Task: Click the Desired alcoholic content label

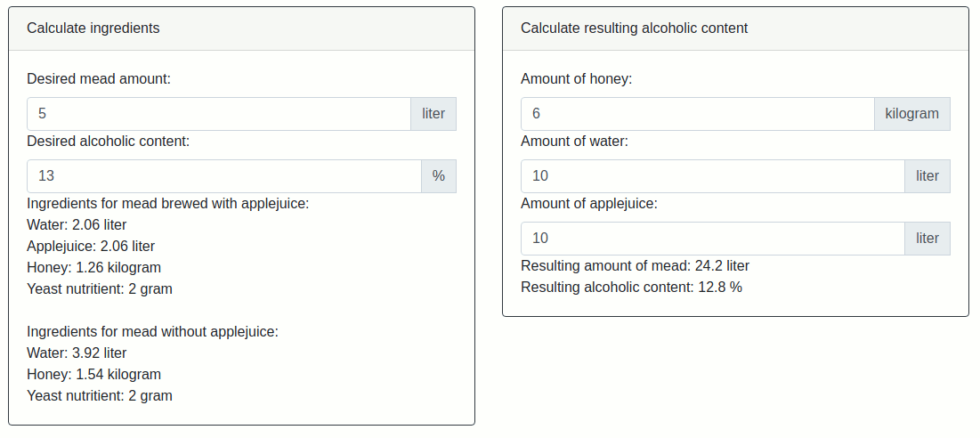Action: [x=108, y=142]
